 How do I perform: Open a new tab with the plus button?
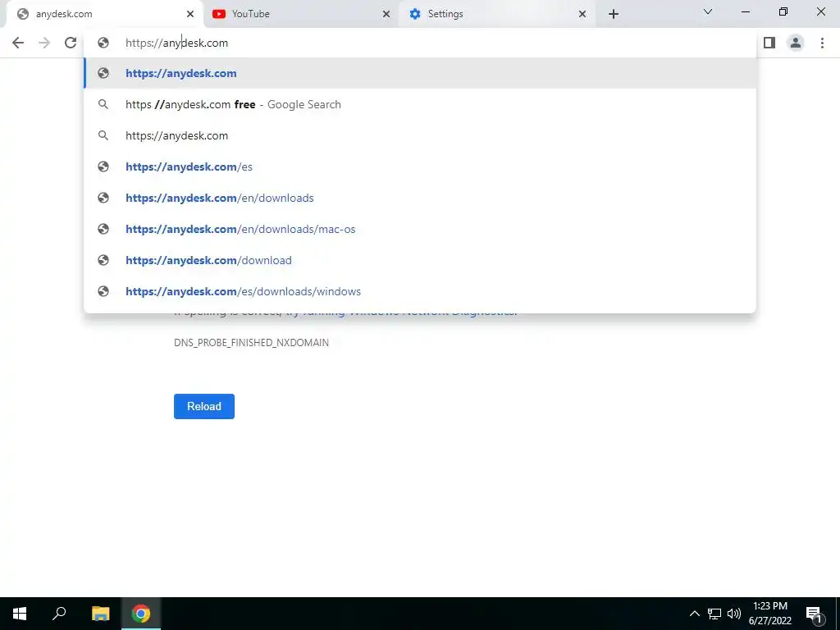coord(614,14)
